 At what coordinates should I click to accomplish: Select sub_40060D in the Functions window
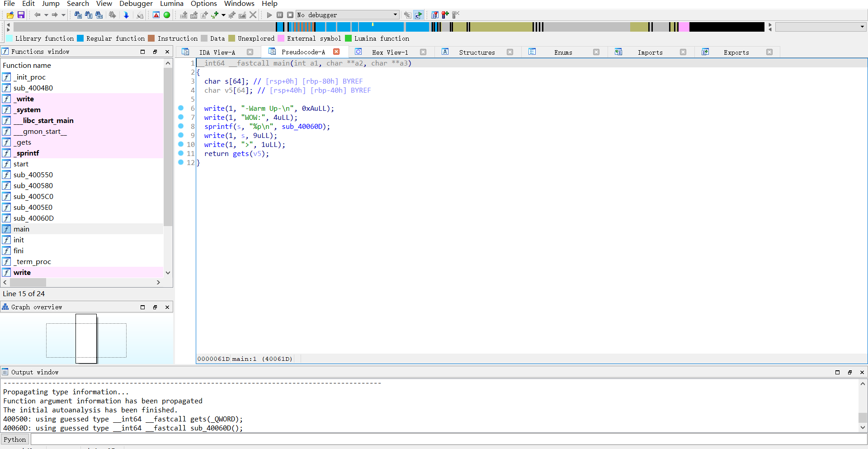point(82,218)
